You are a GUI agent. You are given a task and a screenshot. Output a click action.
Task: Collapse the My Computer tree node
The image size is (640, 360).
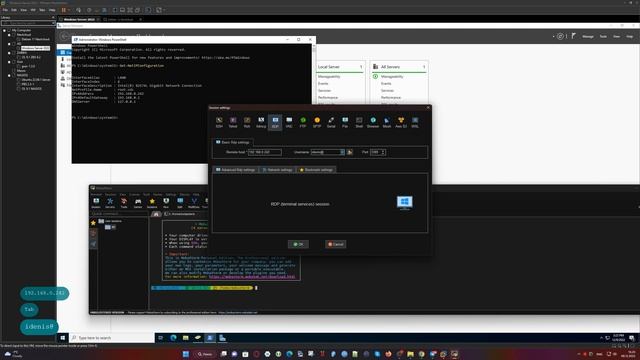(x=4, y=30)
